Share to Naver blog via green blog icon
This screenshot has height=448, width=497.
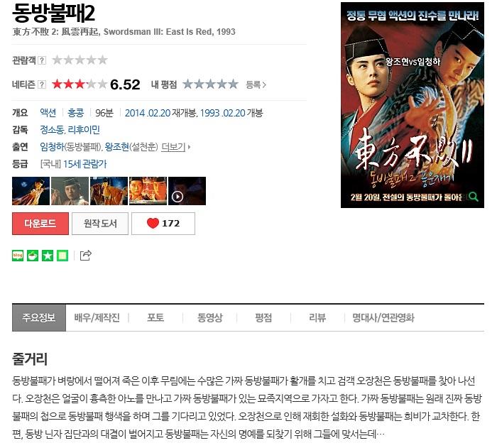pos(18,256)
